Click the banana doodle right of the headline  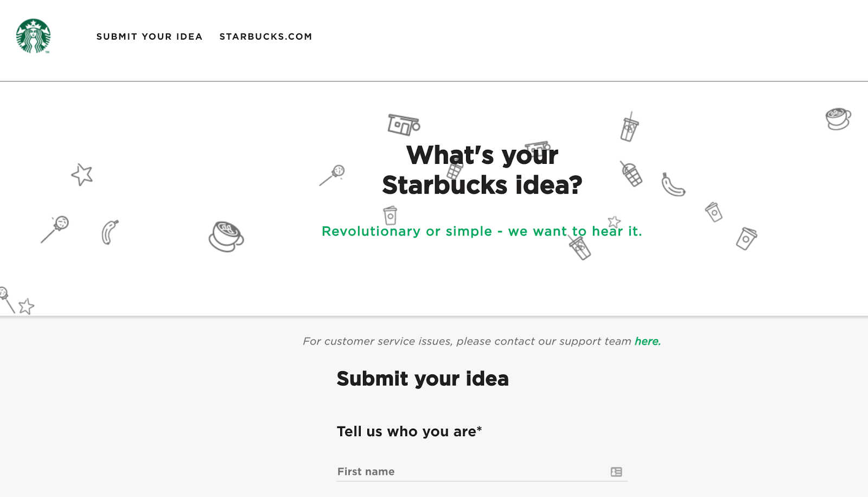[x=673, y=185]
